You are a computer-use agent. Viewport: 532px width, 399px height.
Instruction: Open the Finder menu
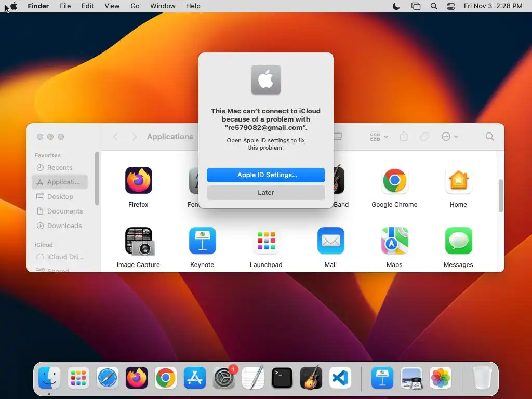coord(38,6)
